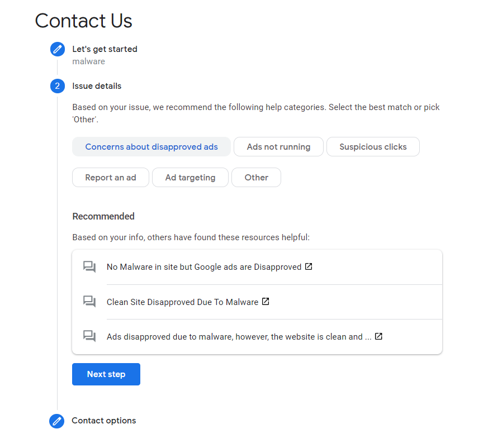Open the Clean Site Disapproved Due To Malware link
The height and width of the screenshot is (448, 488).
click(182, 302)
